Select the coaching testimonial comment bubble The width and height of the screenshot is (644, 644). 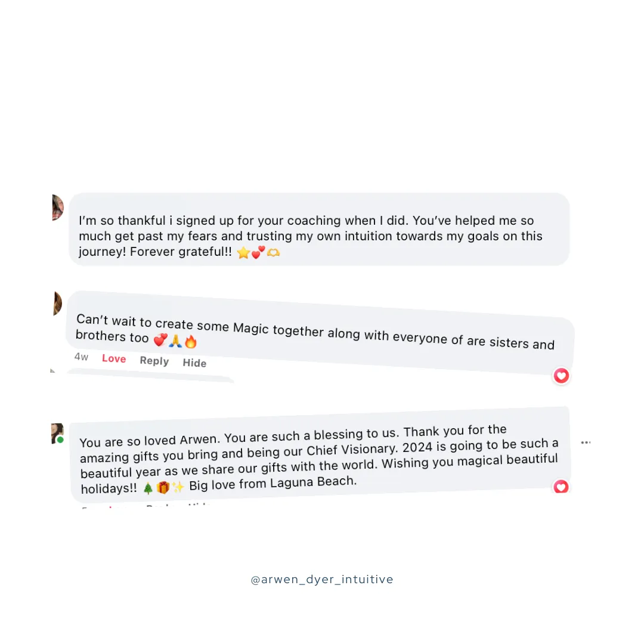[319, 229]
